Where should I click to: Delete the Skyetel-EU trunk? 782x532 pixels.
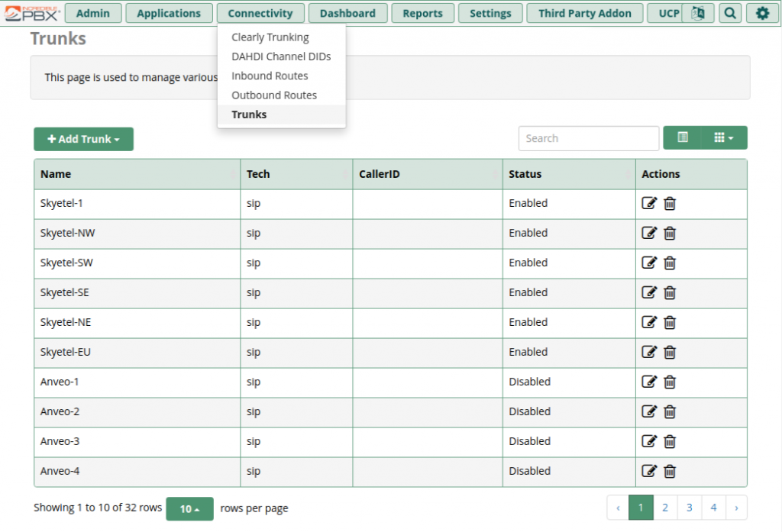670,353
